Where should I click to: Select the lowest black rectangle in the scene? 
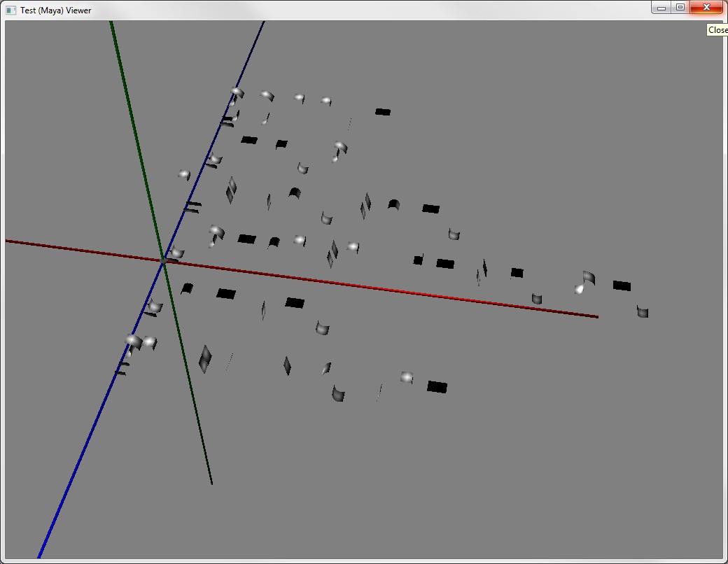point(437,387)
